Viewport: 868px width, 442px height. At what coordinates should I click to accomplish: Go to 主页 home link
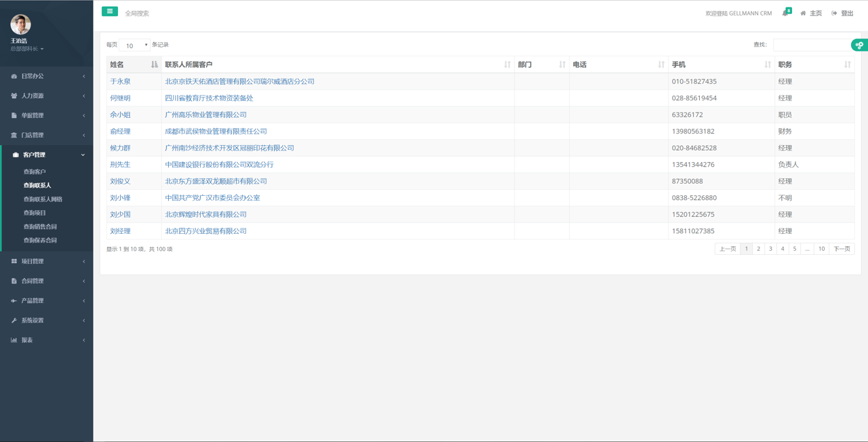[811, 14]
